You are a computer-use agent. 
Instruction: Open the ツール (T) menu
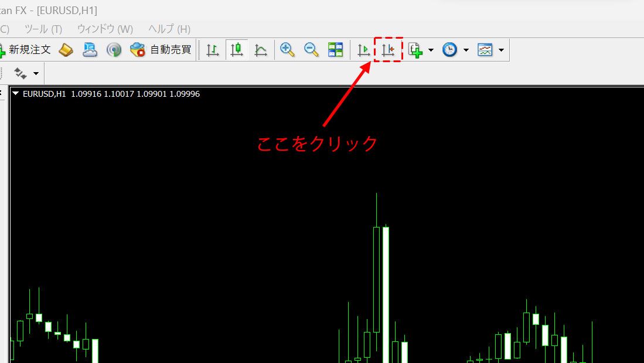click(x=43, y=29)
